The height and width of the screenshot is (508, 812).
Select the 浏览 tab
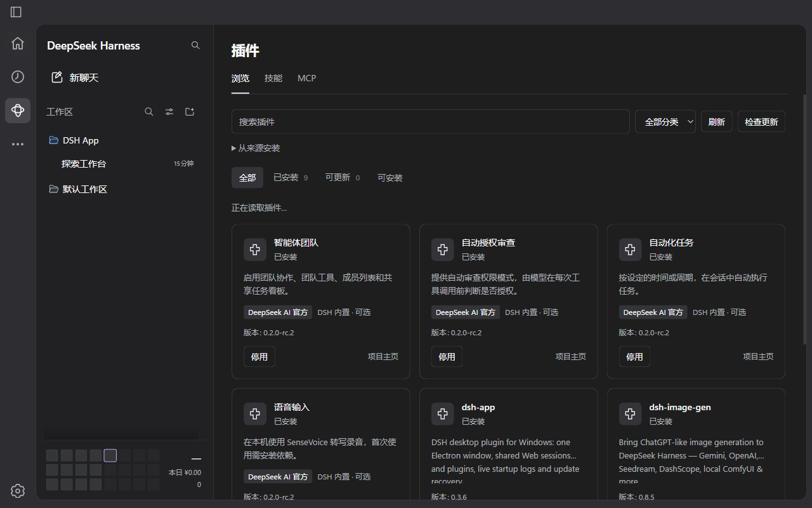(x=240, y=78)
